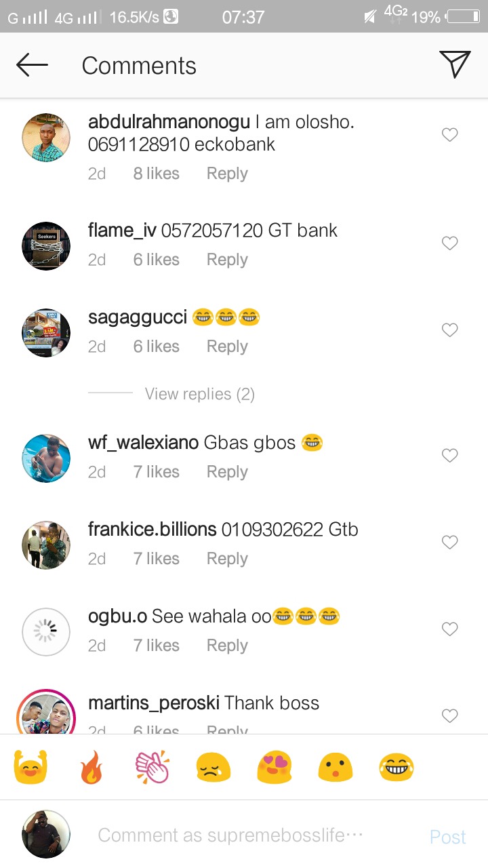Open the direct message paper plane icon
This screenshot has width=488, height=868.
pyautogui.click(x=455, y=64)
